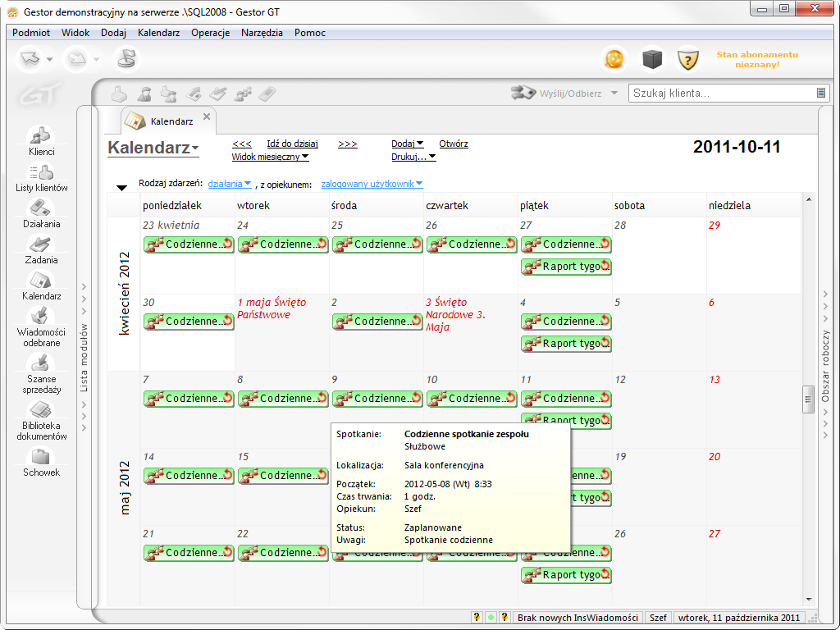Open the Zadania module icon

(41, 244)
